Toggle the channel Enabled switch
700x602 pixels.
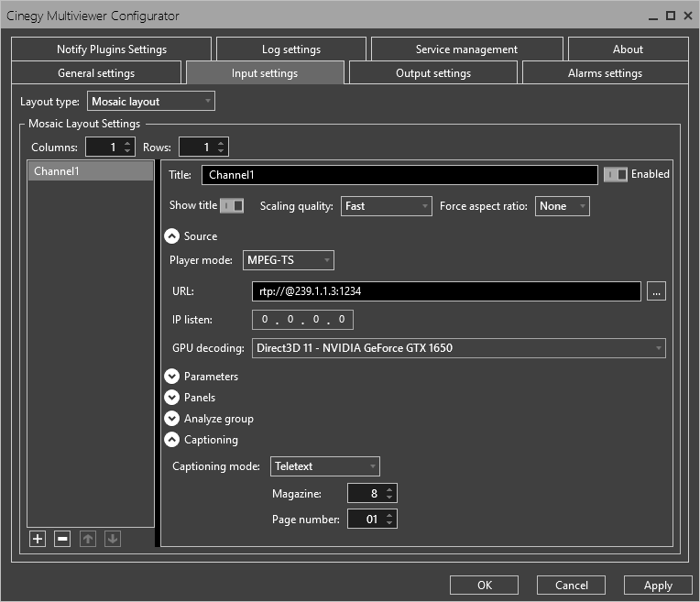(x=616, y=174)
